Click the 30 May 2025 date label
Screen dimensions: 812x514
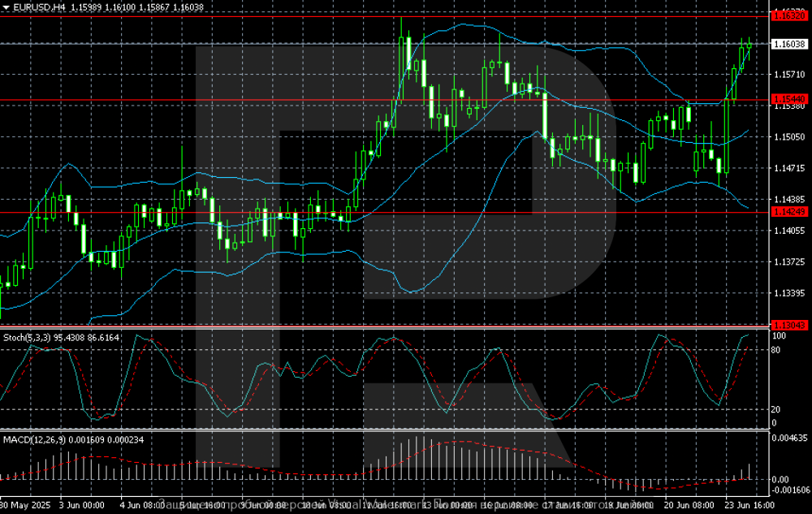[28, 504]
